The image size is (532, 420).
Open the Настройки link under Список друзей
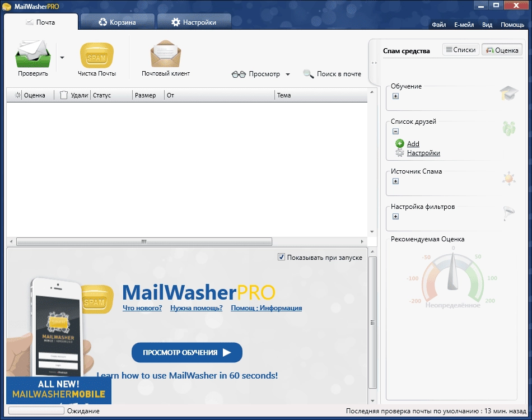[x=423, y=153]
